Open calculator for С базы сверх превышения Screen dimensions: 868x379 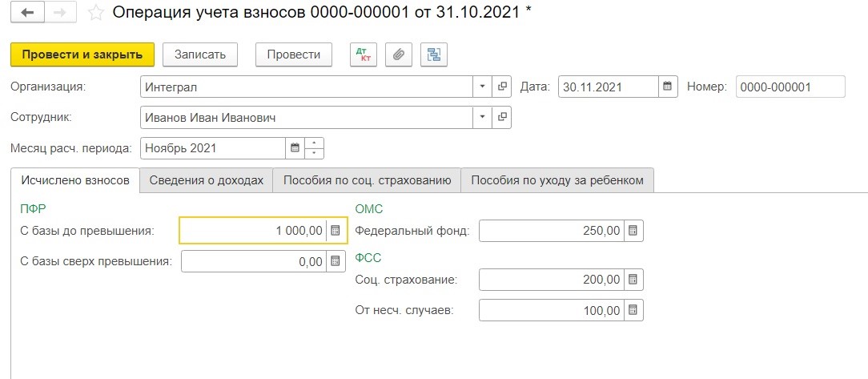335,261
